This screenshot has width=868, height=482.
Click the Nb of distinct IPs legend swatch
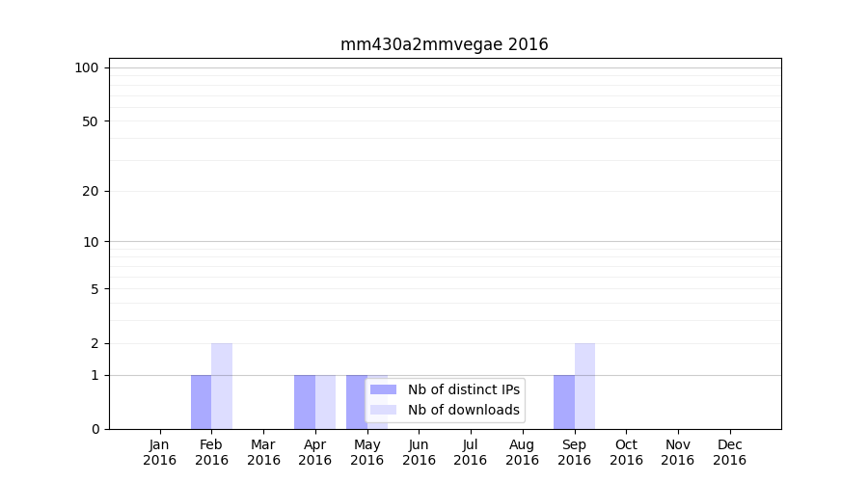[383, 389]
